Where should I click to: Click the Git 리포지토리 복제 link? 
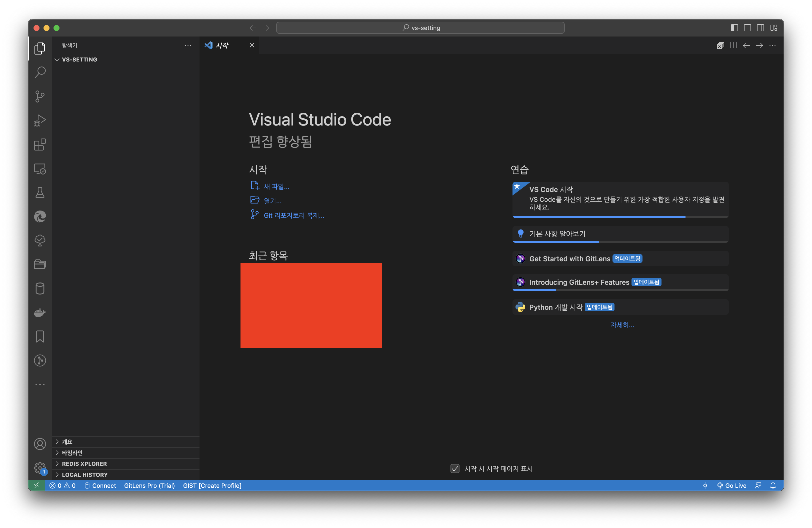pyautogui.click(x=294, y=215)
